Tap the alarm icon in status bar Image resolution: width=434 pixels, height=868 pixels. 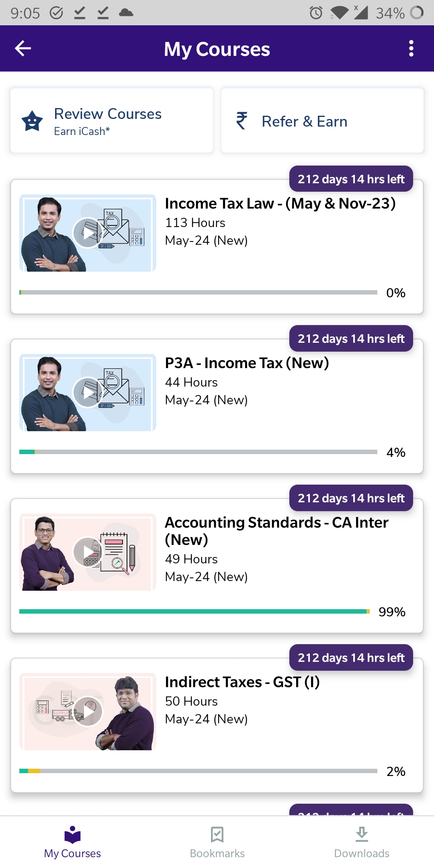(316, 13)
